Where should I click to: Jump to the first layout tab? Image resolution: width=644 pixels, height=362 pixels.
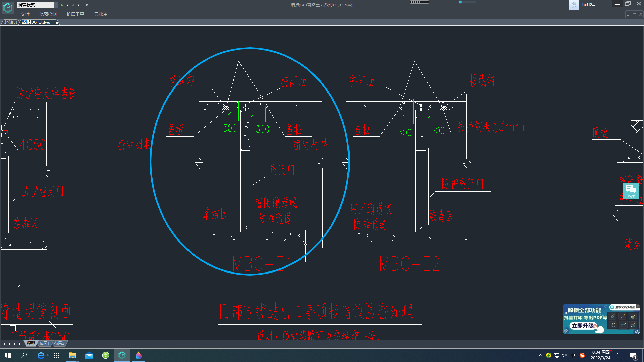[x=4, y=344]
